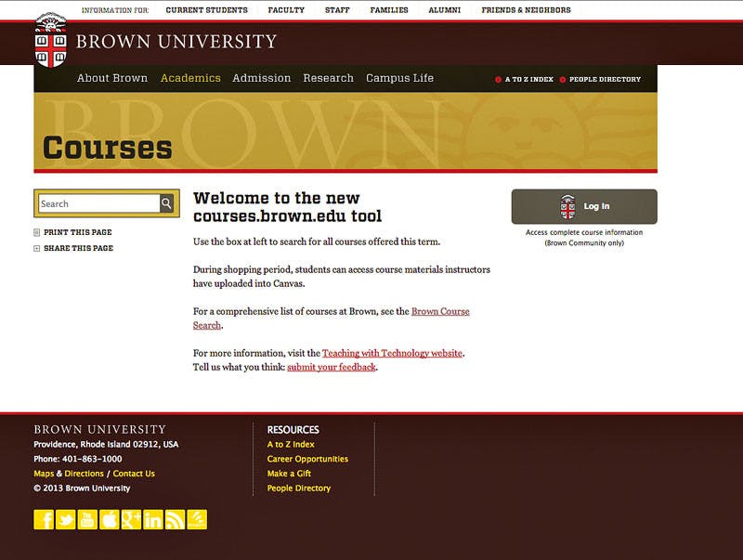Click the print icon beside PRINT THIS PAGE
The image size is (743, 560).
coord(35,232)
